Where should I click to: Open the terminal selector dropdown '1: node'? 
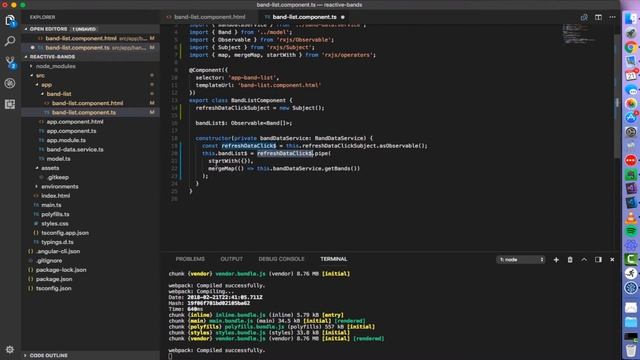tap(521, 260)
